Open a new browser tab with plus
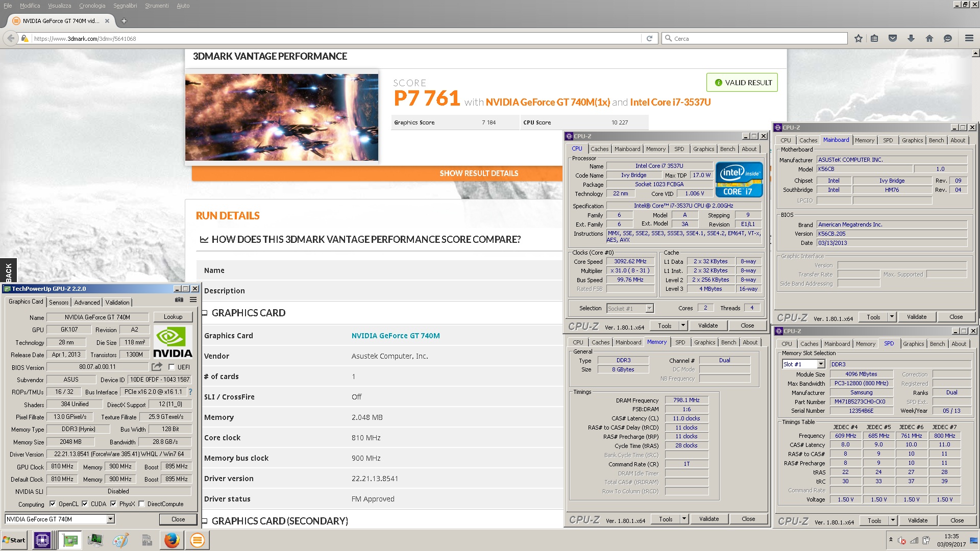The width and height of the screenshot is (980, 551). point(124,21)
